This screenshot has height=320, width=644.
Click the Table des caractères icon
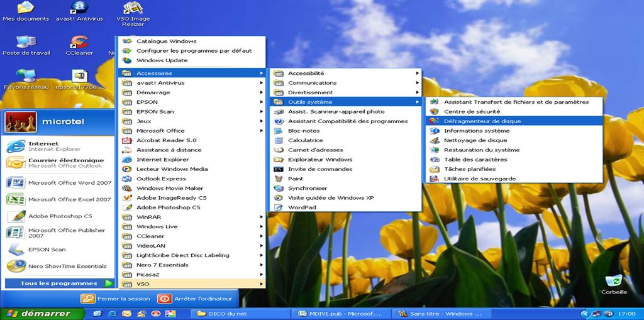[x=434, y=160]
